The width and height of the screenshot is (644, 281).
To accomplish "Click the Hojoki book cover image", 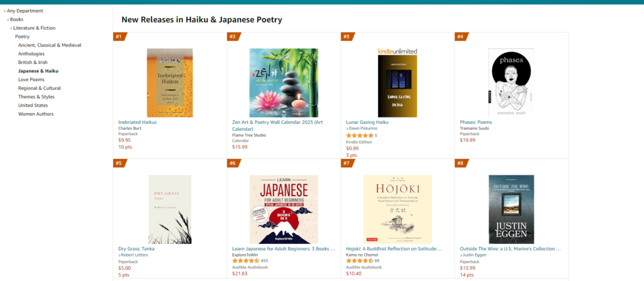I will pyautogui.click(x=397, y=209).
